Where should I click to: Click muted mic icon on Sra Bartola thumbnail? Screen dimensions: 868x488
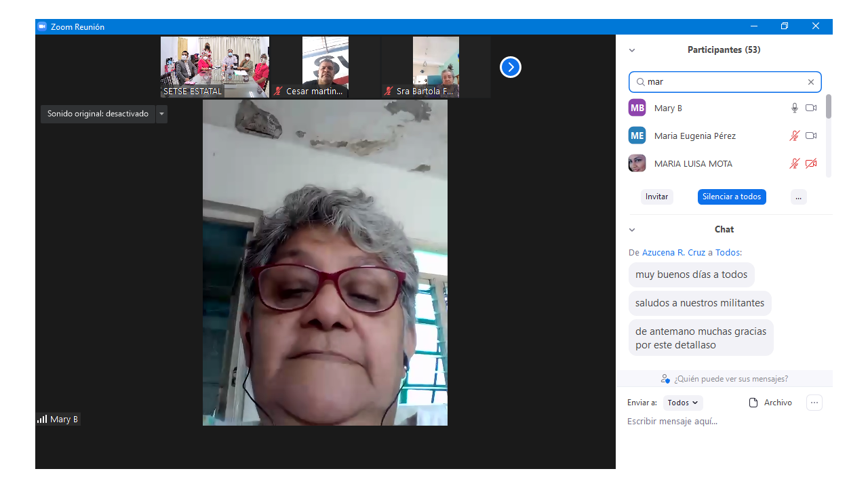click(389, 91)
